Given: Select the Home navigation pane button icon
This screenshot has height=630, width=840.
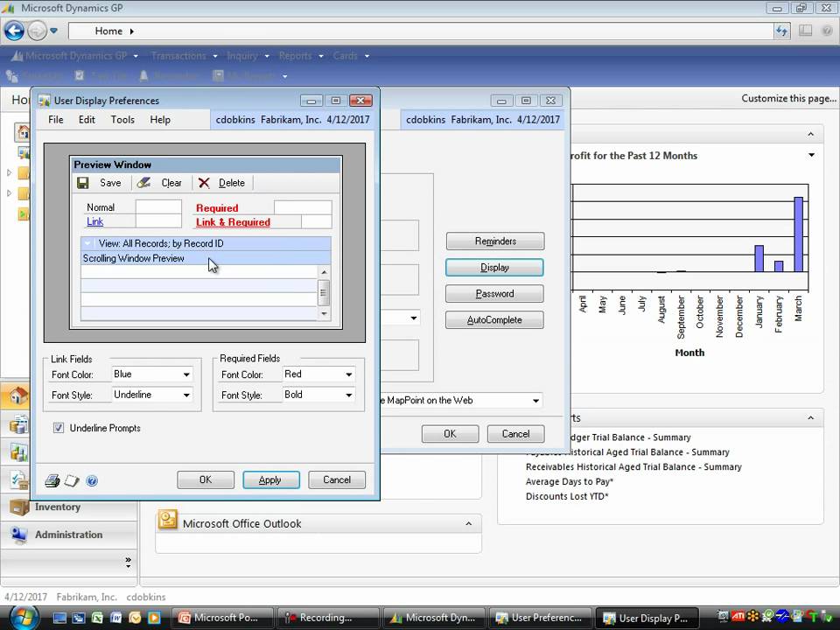Looking at the screenshot, I should [18, 395].
